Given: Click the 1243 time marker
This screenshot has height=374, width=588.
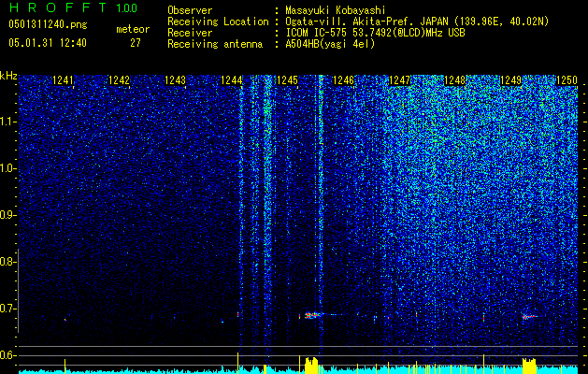Looking at the screenshot, I should [175, 80].
